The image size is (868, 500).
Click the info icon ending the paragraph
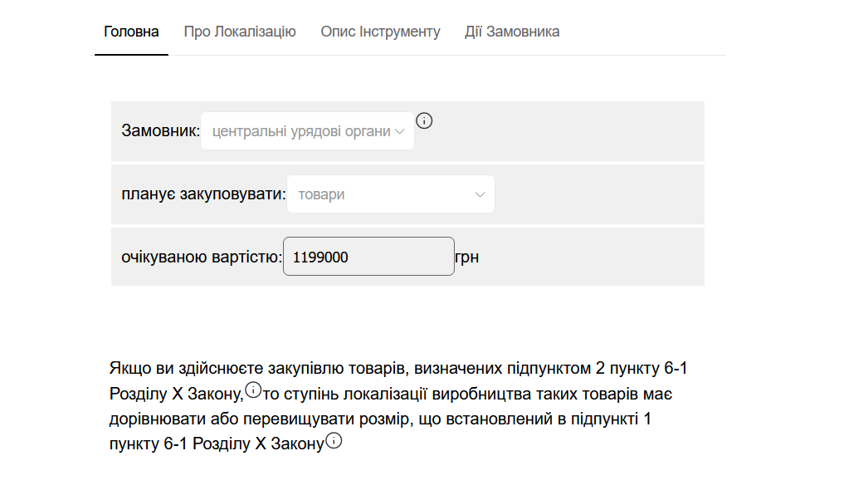pyautogui.click(x=334, y=441)
